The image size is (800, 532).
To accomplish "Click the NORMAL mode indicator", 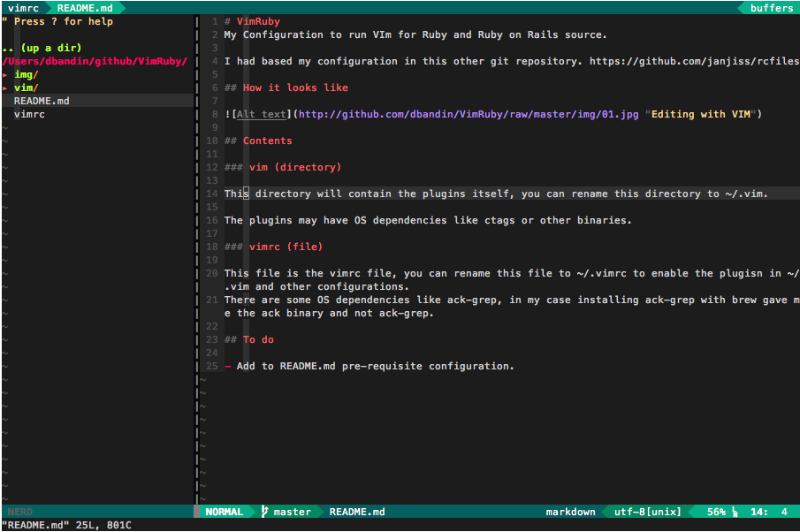I will 224,512.
